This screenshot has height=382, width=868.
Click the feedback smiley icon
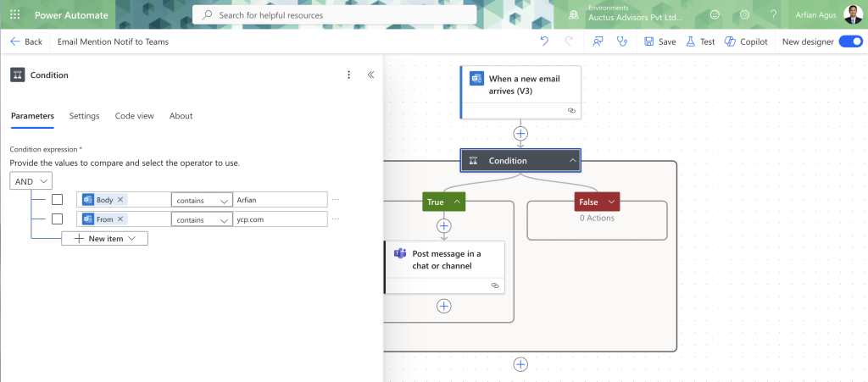(715, 15)
